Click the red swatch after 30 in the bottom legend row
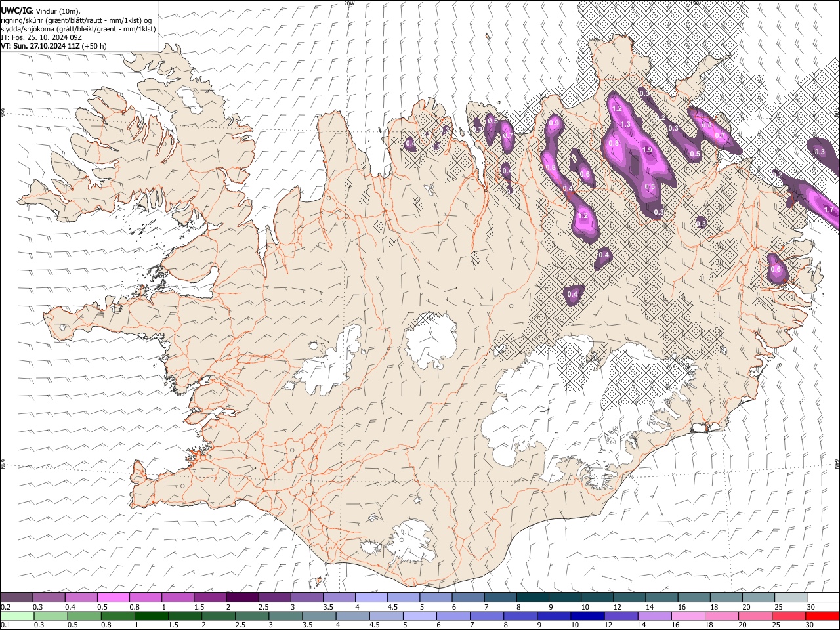 823,616
